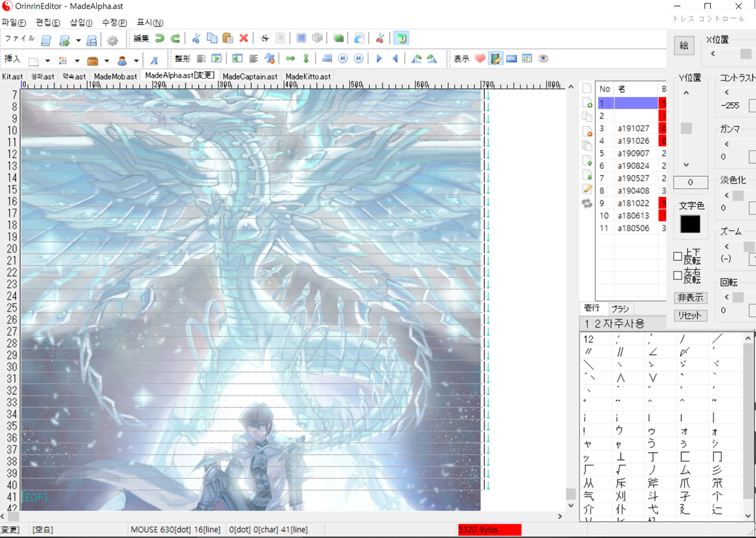Click the strikethrough S icon
This screenshot has height=538, width=756.
tap(265, 38)
